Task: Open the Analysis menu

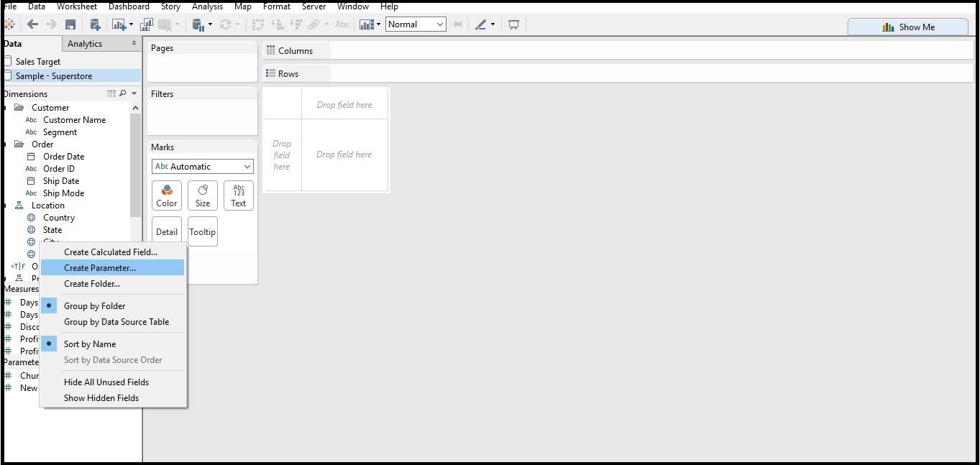Action: click(207, 6)
